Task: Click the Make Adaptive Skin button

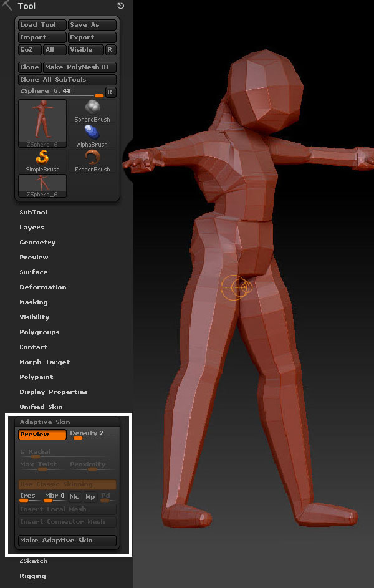Action: point(67,541)
